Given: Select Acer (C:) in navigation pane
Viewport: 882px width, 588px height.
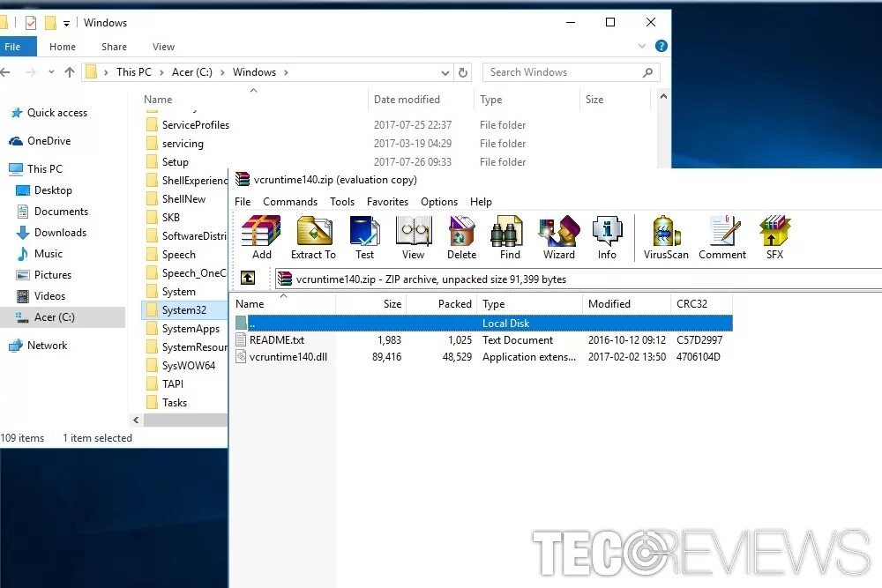Looking at the screenshot, I should tap(63, 317).
